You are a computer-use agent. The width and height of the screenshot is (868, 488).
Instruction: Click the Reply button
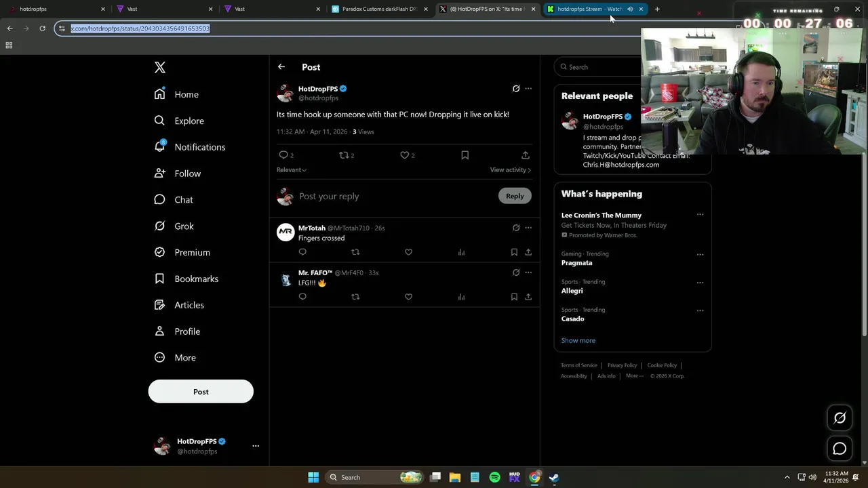pyautogui.click(x=515, y=196)
